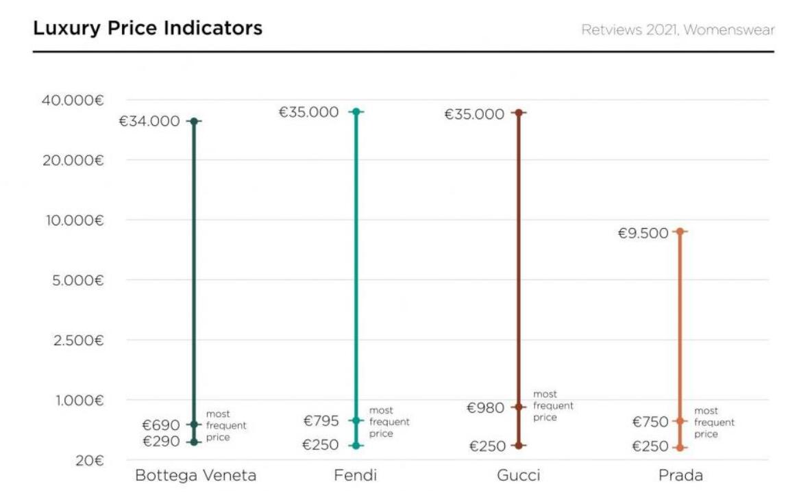Click Prada's €250 minimum price marker
The height and width of the screenshot is (504, 812).
click(680, 448)
